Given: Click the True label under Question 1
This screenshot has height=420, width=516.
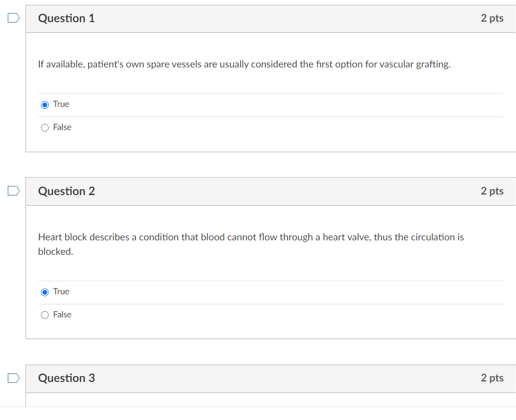Looking at the screenshot, I should click(x=61, y=104).
